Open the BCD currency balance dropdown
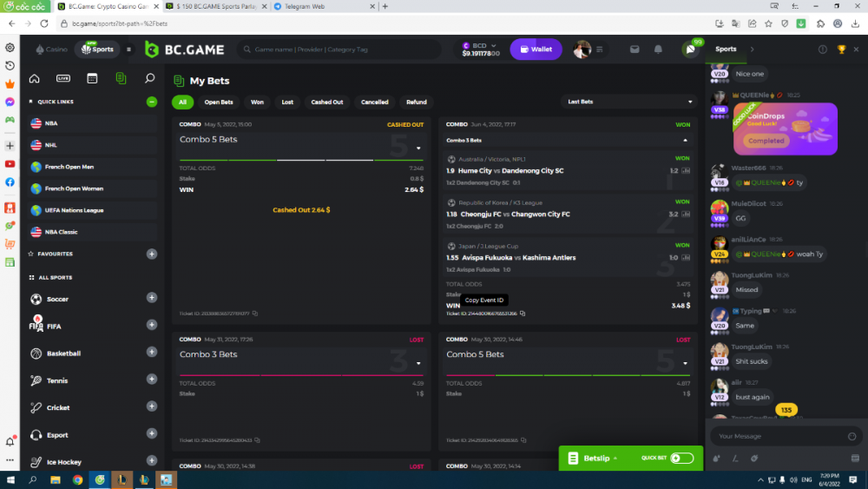This screenshot has width=868, height=489. [x=481, y=50]
